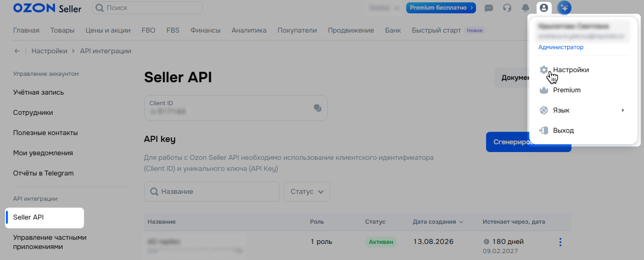Focus the Поиск search field

pyautogui.click(x=147, y=8)
